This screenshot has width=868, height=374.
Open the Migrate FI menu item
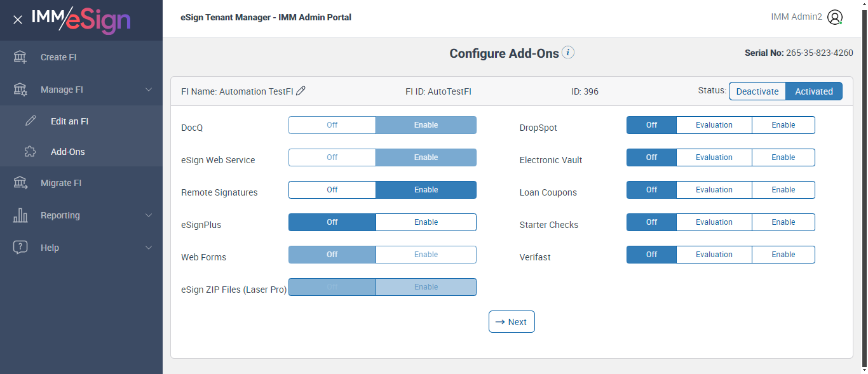61,183
